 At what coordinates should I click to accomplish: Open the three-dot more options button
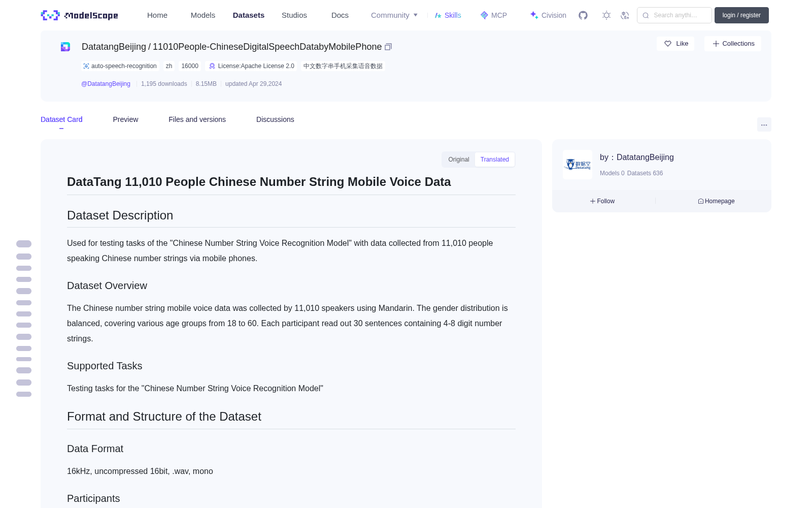[764, 124]
